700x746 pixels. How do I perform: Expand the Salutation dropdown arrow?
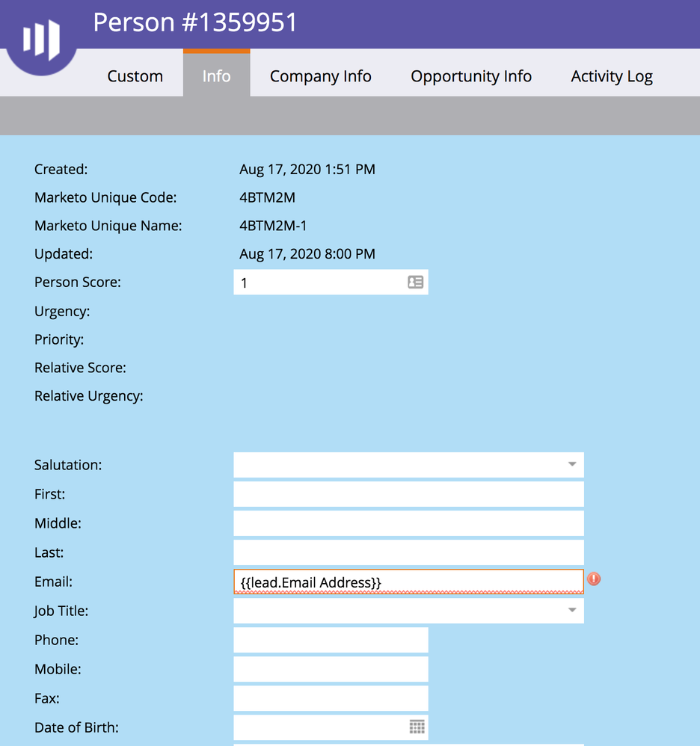(x=572, y=464)
